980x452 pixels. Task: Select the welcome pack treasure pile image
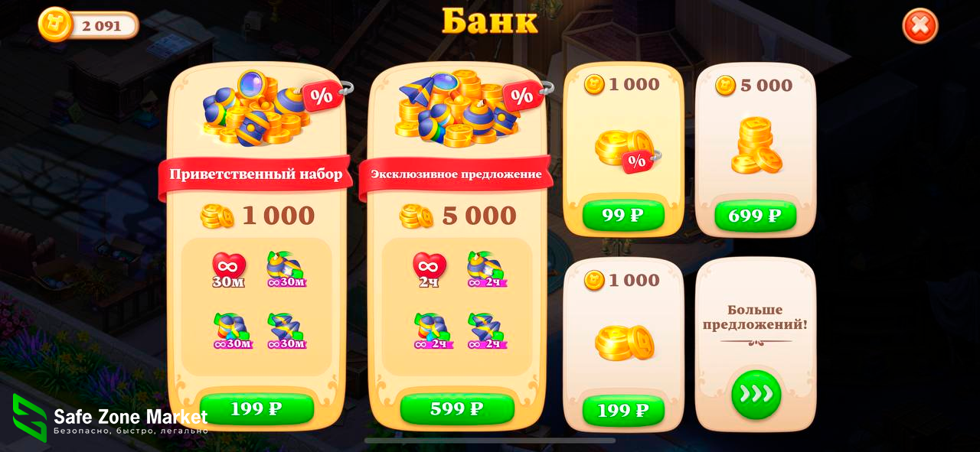(255, 109)
